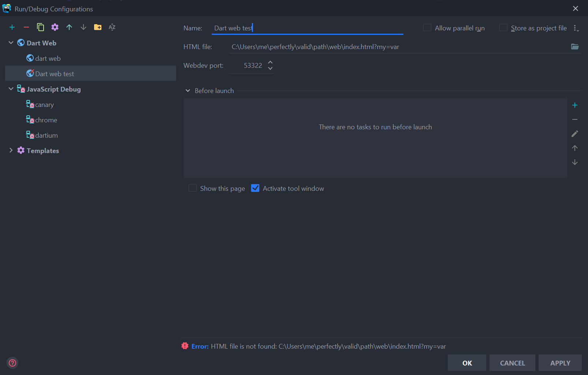Edit the before launch task
Viewport: 588px width, 375px height.
pyautogui.click(x=575, y=134)
